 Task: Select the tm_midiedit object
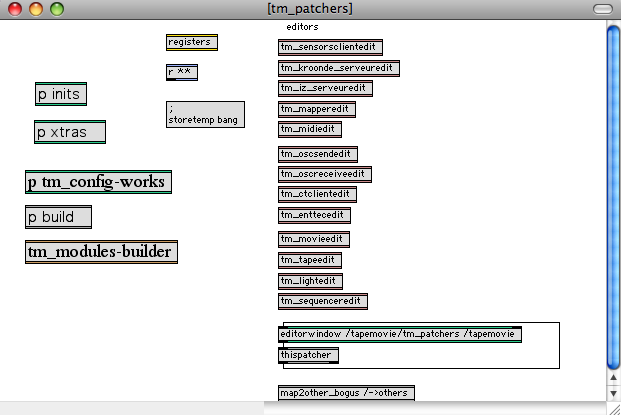(310, 129)
